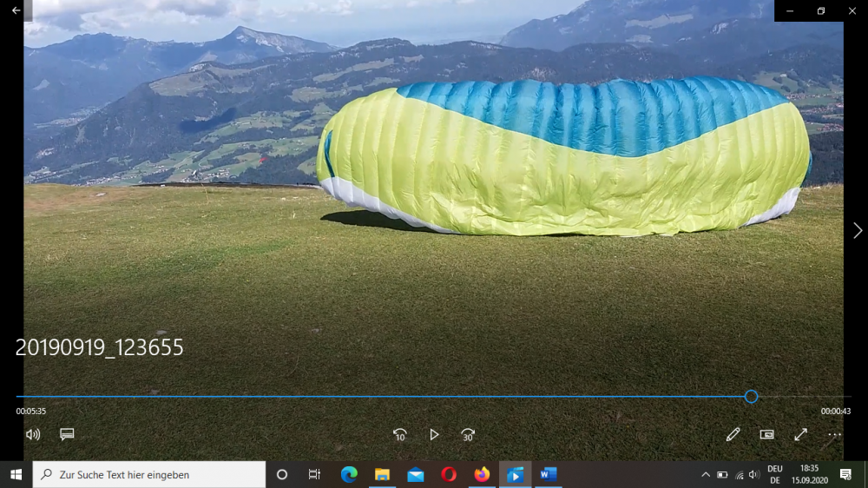The image size is (868, 488).
Task: Launch Firefox from taskbar
Action: coord(482,475)
